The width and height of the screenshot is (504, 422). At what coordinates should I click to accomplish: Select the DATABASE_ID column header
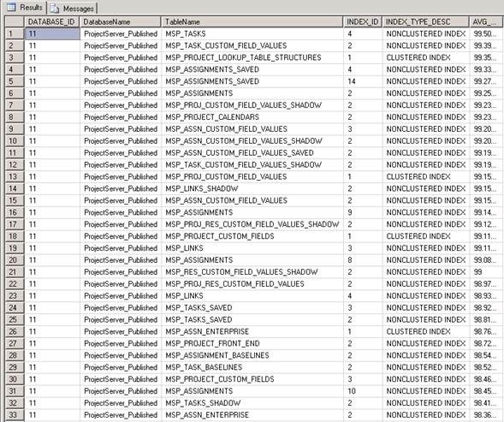(x=51, y=22)
